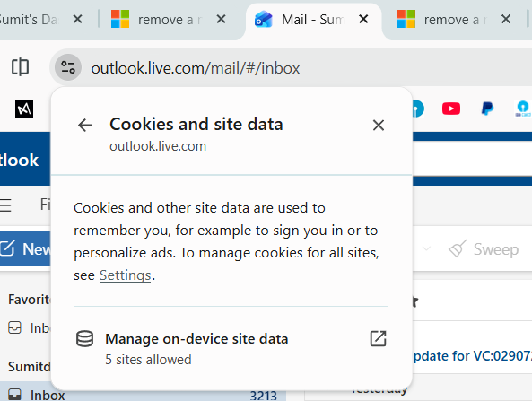The image size is (532, 401).
Task: Close the Cookies and site data popup
Action: point(379,126)
